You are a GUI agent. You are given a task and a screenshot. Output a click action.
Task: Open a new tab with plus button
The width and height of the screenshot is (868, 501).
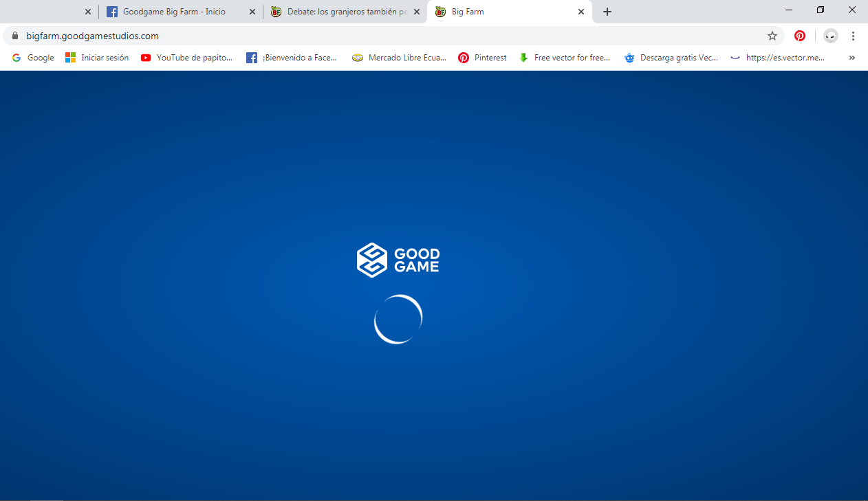tap(607, 12)
